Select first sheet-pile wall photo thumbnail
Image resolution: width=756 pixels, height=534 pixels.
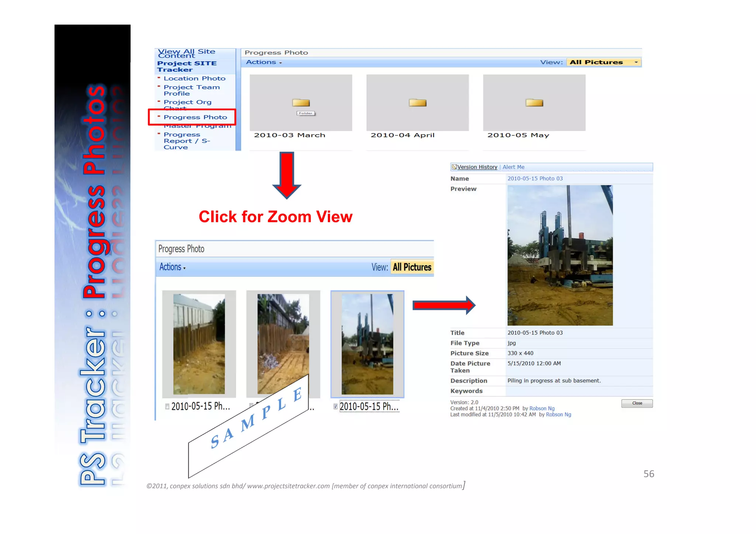[x=199, y=344]
